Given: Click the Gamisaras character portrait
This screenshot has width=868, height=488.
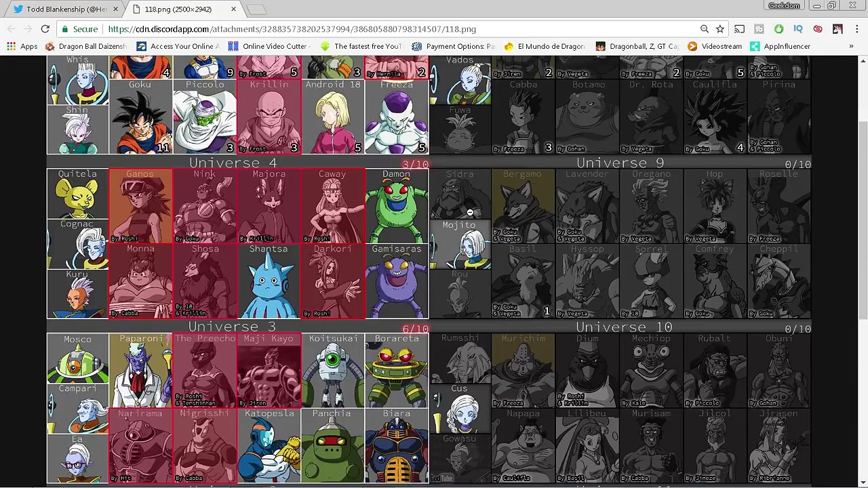Looking at the screenshot, I should [397, 281].
